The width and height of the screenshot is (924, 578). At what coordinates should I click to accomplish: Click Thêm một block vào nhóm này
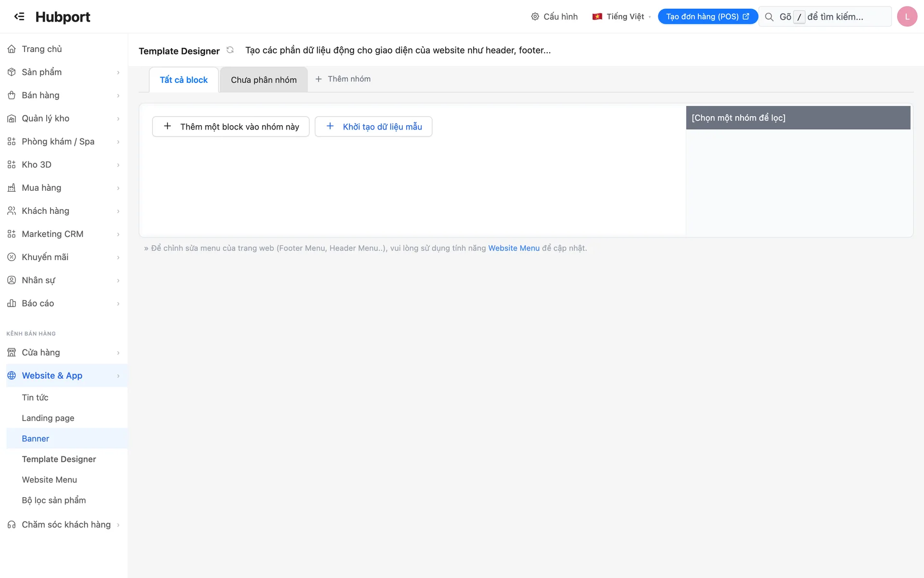coord(231,127)
